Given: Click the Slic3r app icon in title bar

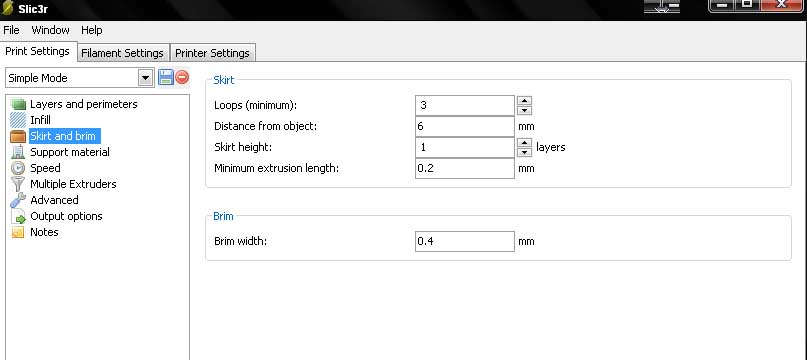Looking at the screenshot, I should coord(7,7).
